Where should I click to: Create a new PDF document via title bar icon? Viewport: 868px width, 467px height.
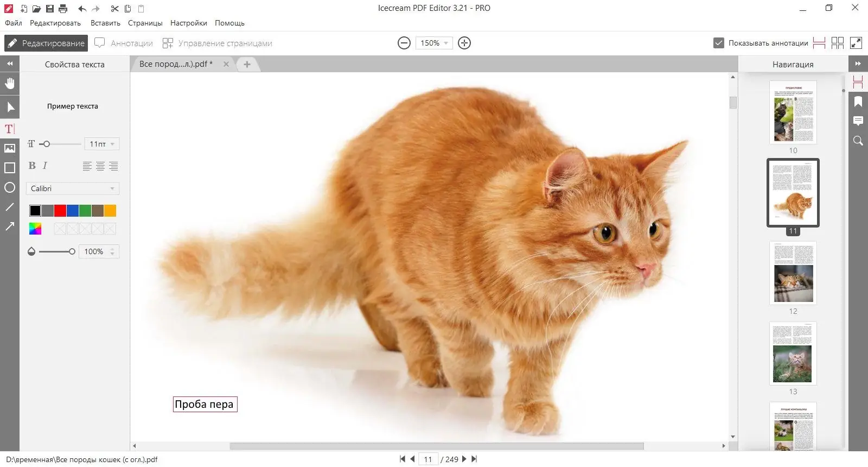click(x=24, y=9)
